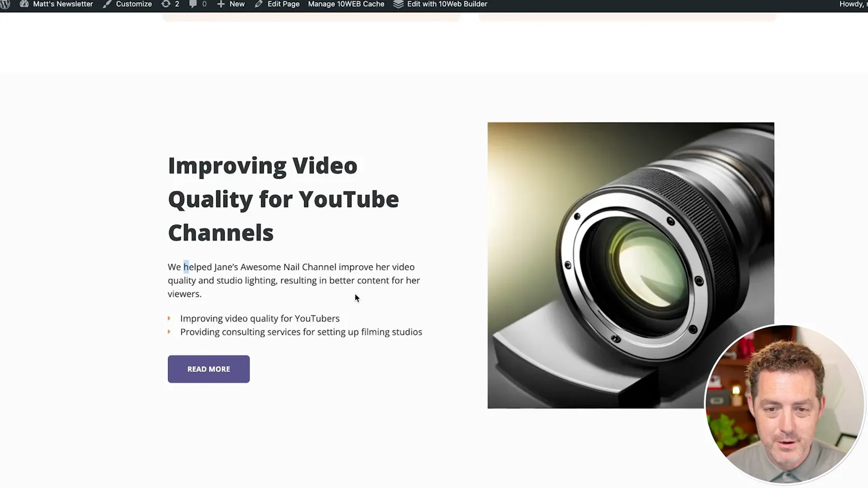Click the presenter webcam video bubble
The image size is (868, 488).
click(x=784, y=404)
